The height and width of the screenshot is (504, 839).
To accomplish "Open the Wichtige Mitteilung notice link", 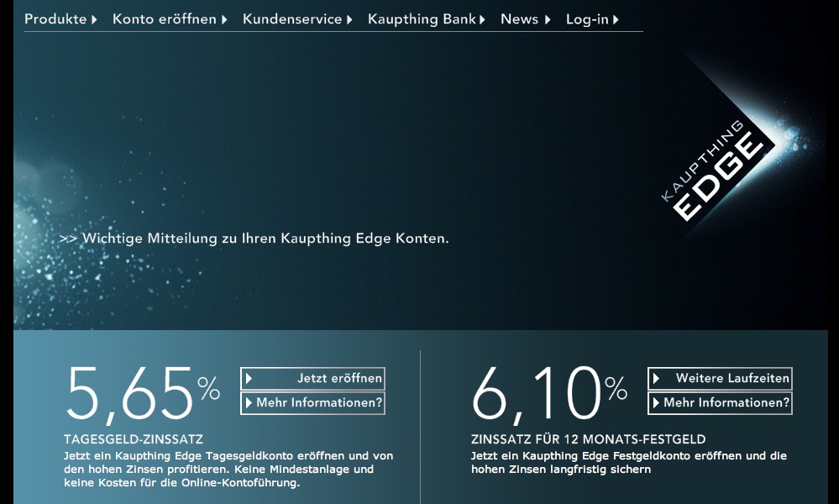I will click(254, 239).
